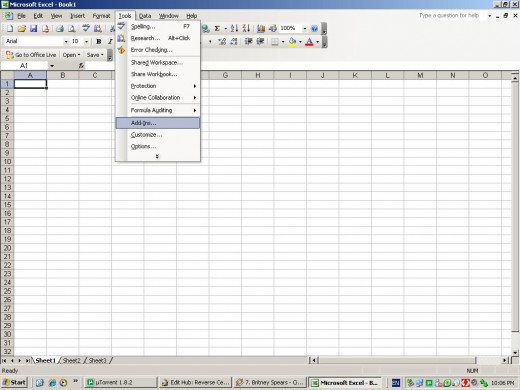Click the Drawing toolbar icon
This screenshot has height=390, width=520.
coord(273,29)
